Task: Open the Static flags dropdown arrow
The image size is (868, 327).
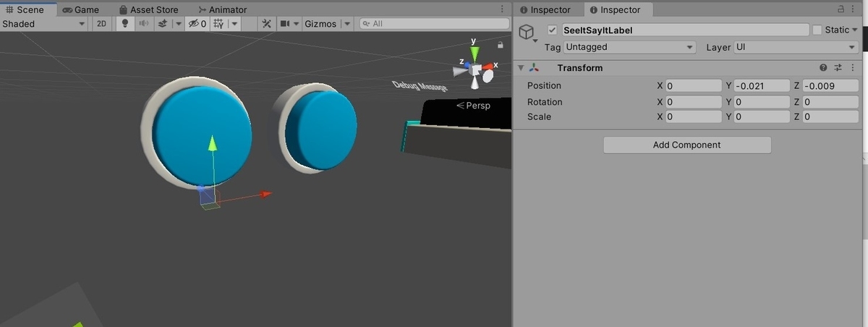Action: [855, 30]
